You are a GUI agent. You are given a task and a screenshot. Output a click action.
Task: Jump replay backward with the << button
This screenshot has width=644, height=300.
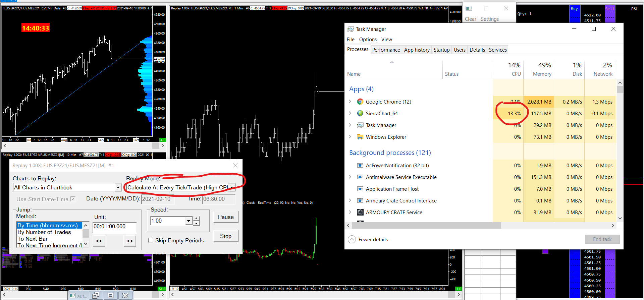pyautogui.click(x=99, y=241)
